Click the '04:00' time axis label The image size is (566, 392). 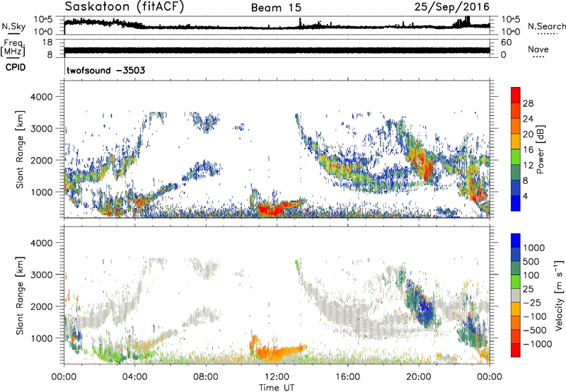[134, 377]
